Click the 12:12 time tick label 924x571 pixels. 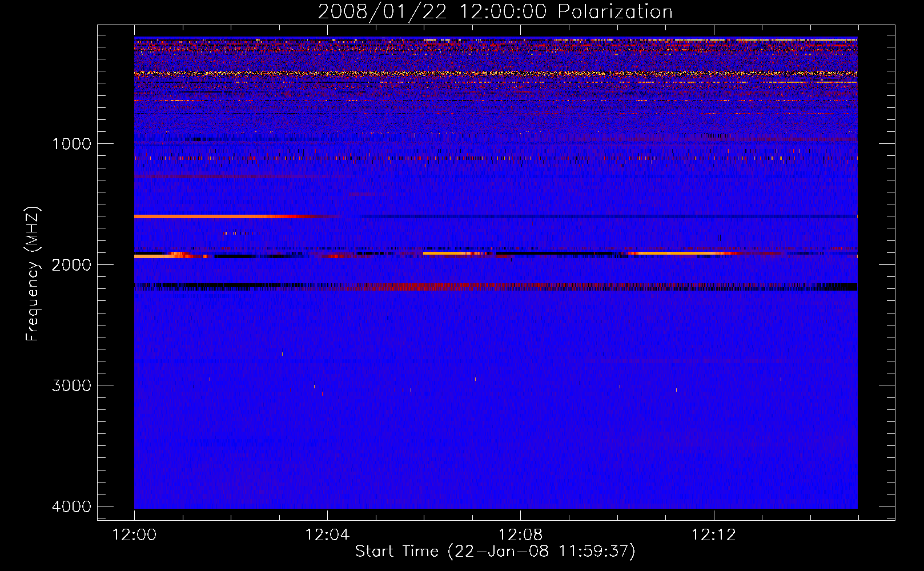(x=713, y=534)
